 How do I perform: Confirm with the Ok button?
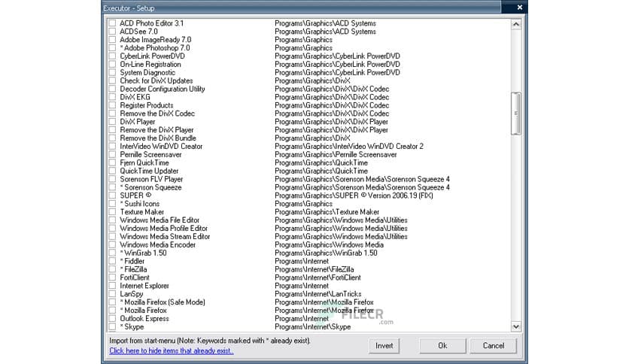[442, 345]
